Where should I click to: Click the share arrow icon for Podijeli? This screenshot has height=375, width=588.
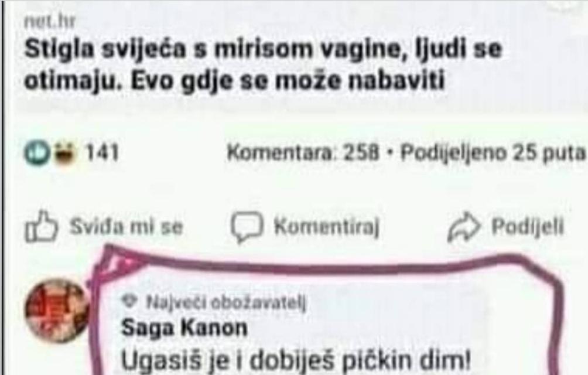[x=463, y=227]
